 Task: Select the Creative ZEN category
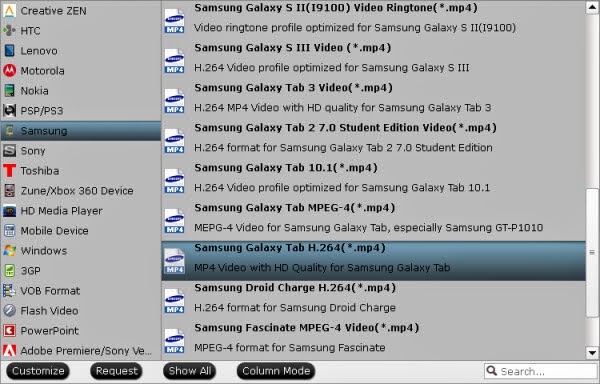click(x=81, y=11)
